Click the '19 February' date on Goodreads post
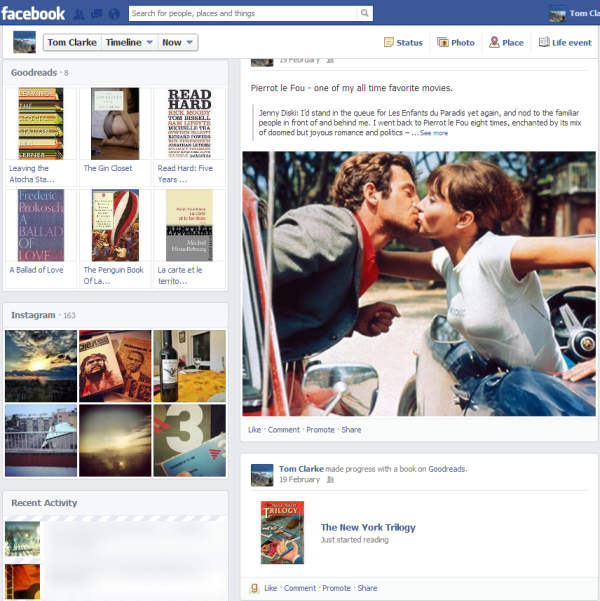Screen dimensions: 600x601 299,479
